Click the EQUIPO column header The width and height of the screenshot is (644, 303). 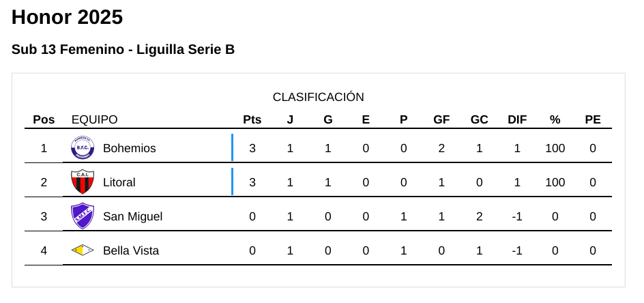(x=95, y=120)
